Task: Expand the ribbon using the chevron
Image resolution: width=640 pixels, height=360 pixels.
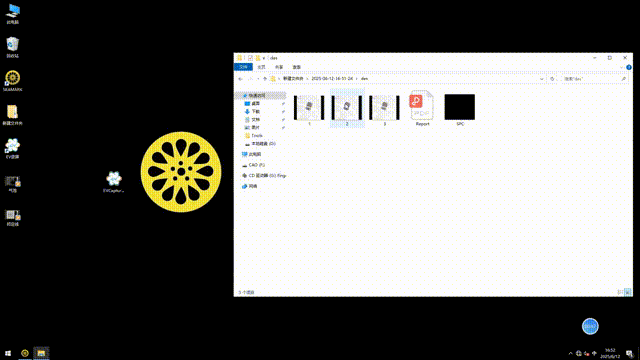Action: [x=621, y=67]
